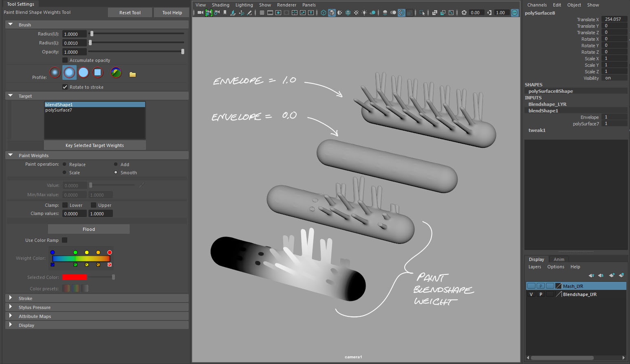Collapse the Target section

pyautogui.click(x=11, y=96)
